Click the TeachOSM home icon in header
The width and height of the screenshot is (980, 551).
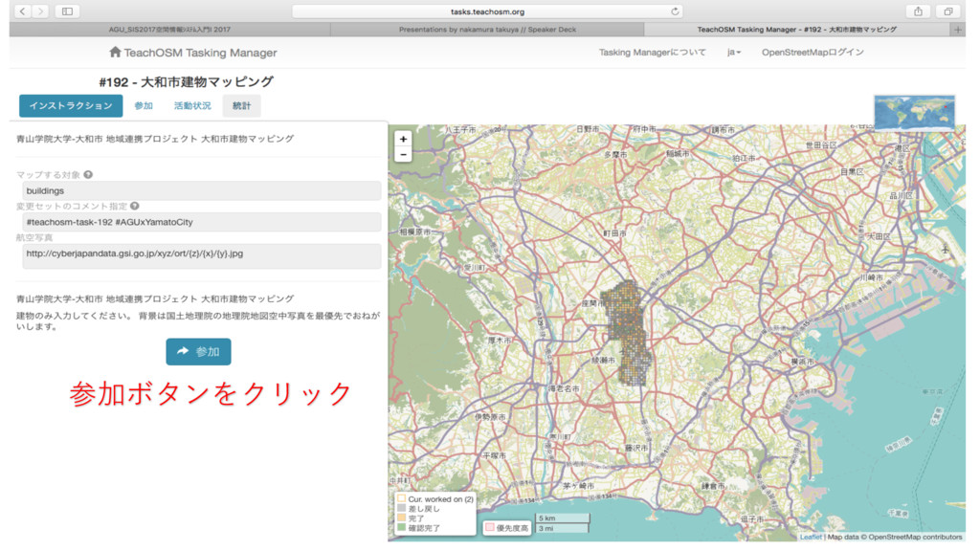(x=115, y=53)
